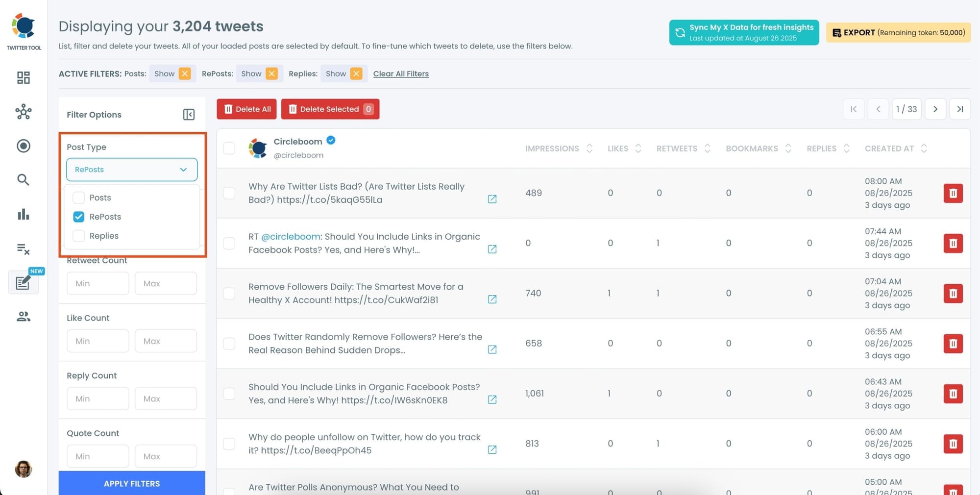Viewport: 980px width, 495px height.
Task: Check the Replies option
Action: 78,236
